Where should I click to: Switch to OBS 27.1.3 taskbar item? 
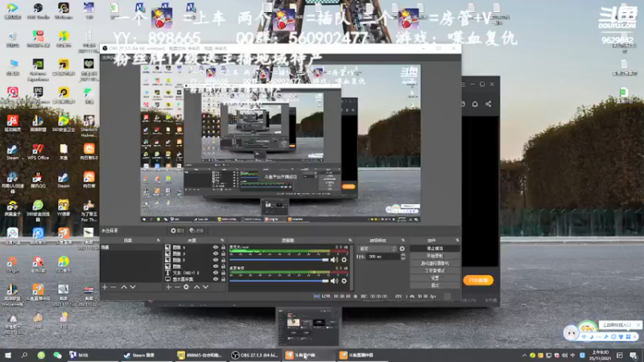coord(255,355)
